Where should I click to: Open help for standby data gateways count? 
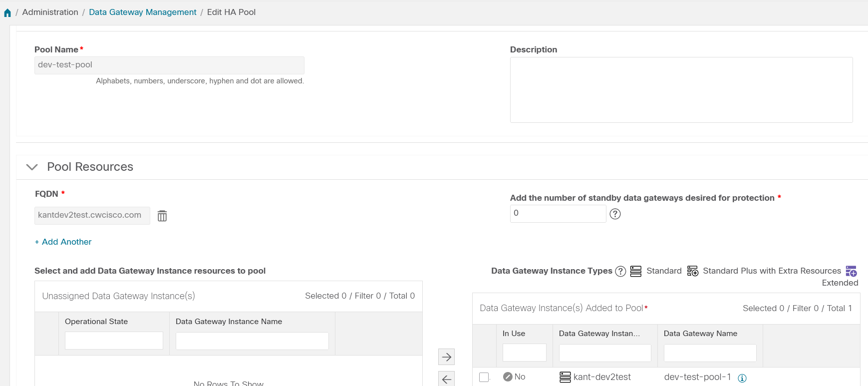[x=615, y=214]
